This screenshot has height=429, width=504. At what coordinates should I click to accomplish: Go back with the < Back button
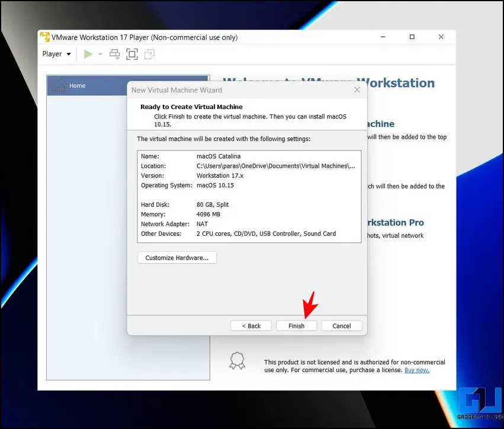pyautogui.click(x=251, y=326)
